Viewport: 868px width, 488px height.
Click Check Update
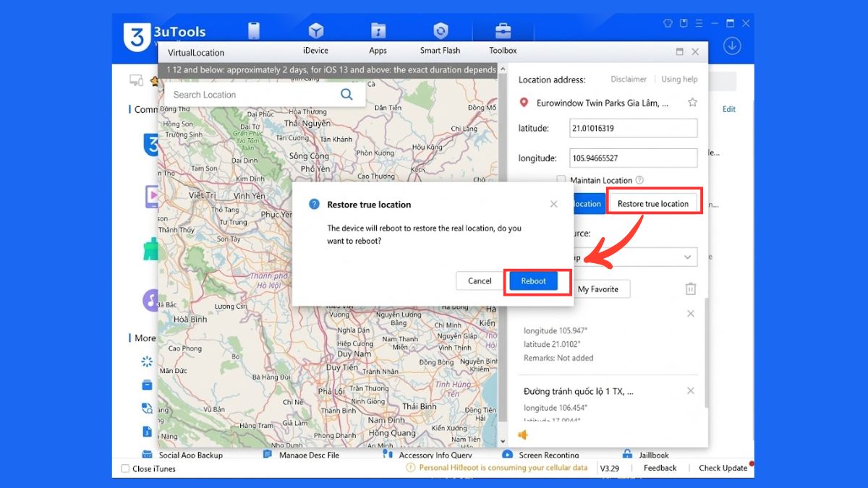click(x=723, y=468)
